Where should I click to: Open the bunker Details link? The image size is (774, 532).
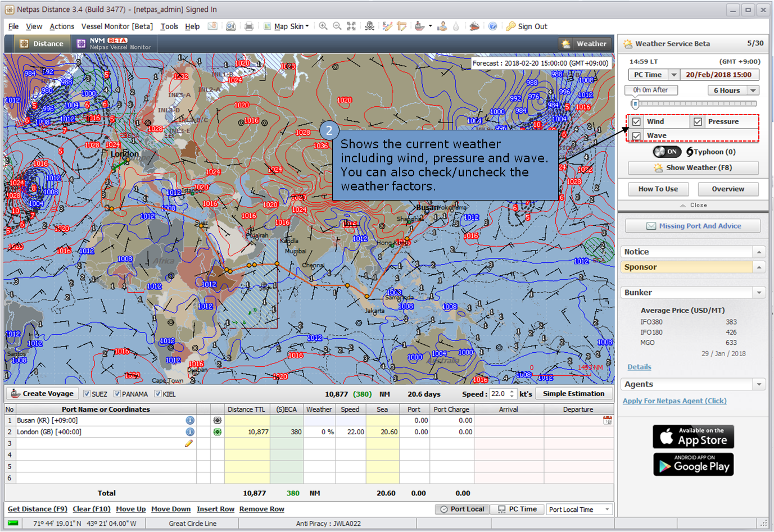(639, 367)
